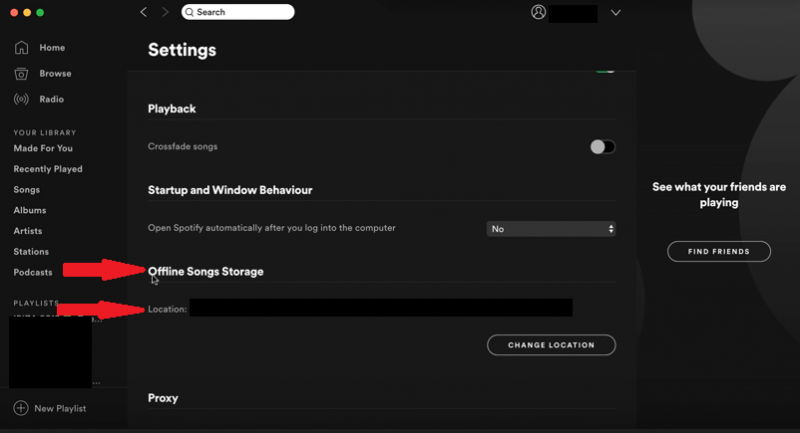Click Find Friends button
This screenshot has height=433, width=800.
pos(719,251)
